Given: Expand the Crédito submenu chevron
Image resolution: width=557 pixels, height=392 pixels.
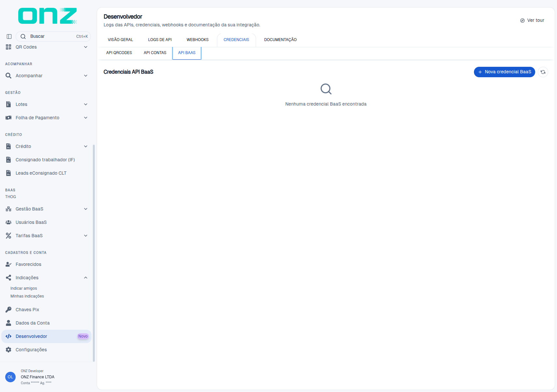Looking at the screenshot, I should (86, 146).
